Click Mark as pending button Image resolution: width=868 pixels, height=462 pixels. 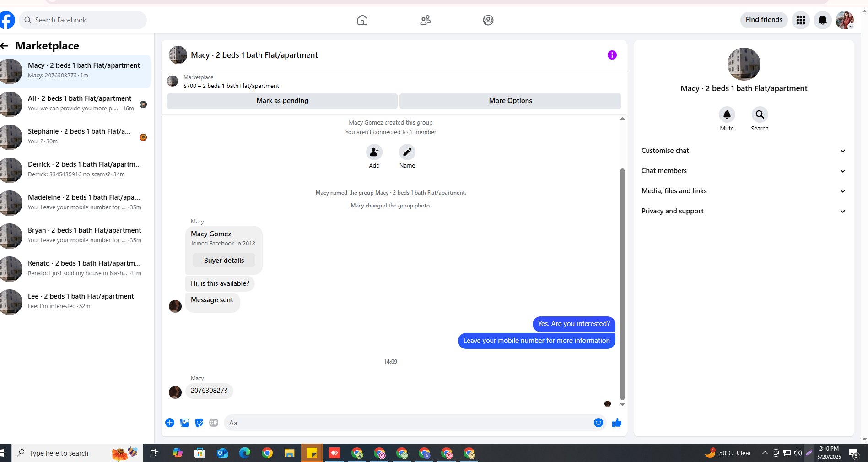click(x=282, y=101)
